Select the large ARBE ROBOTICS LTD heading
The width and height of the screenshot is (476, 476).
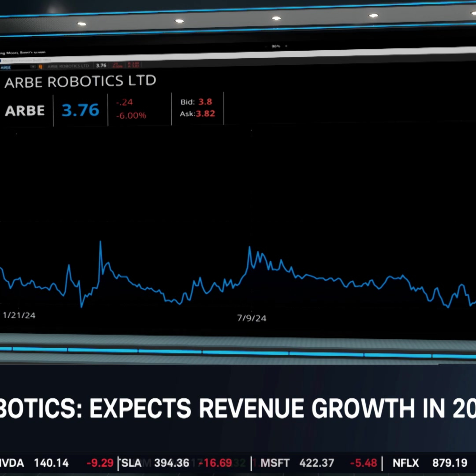click(80, 81)
